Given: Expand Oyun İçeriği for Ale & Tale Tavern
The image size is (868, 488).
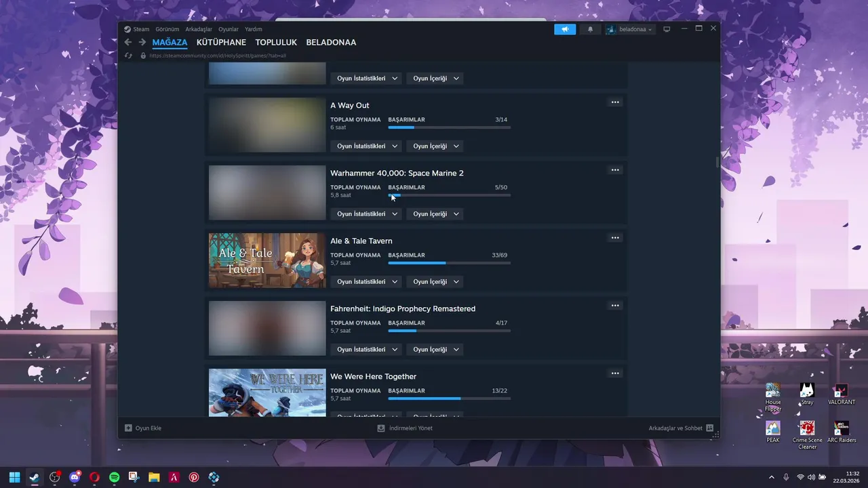Looking at the screenshot, I should (435, 282).
